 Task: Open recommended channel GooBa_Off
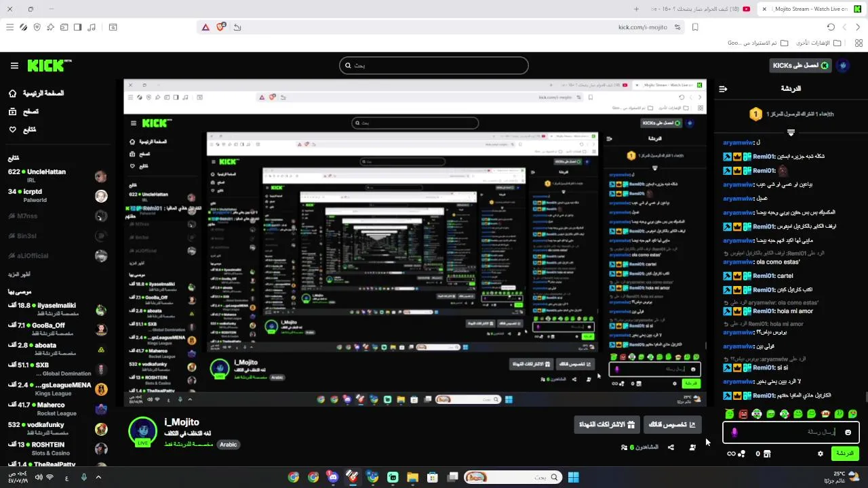point(58,329)
